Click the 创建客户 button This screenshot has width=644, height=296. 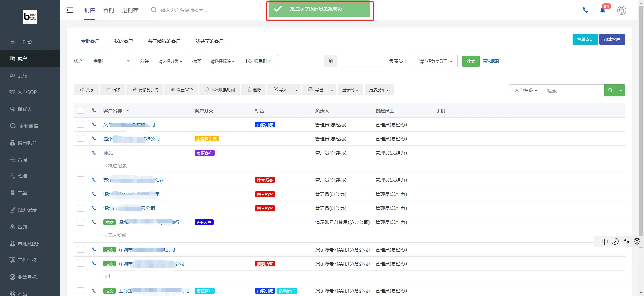point(612,39)
